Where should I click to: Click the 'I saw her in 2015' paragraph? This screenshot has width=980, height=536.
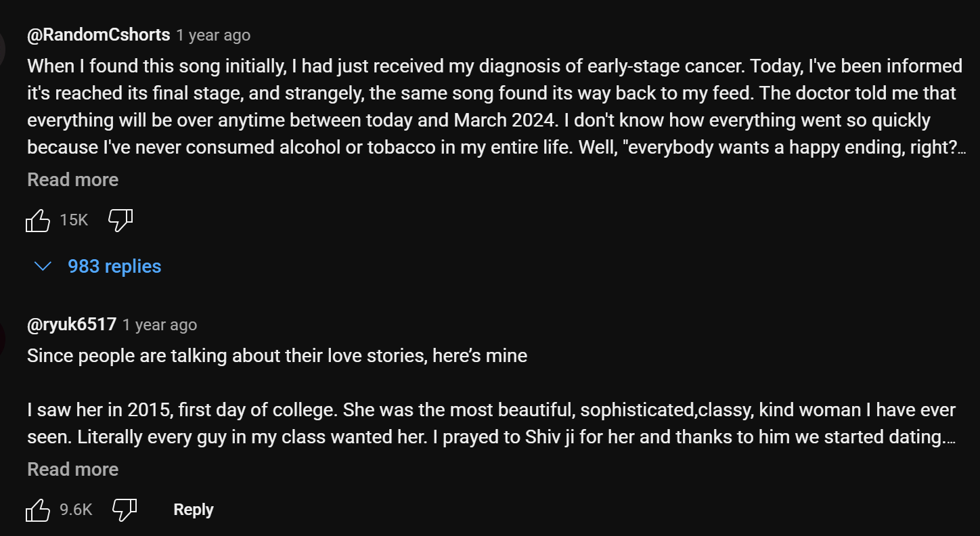pyautogui.click(x=491, y=424)
